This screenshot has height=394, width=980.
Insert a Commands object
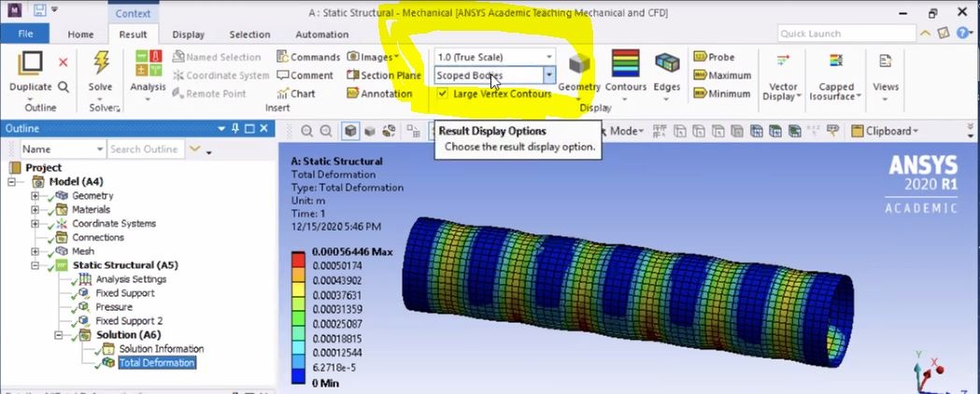308,57
